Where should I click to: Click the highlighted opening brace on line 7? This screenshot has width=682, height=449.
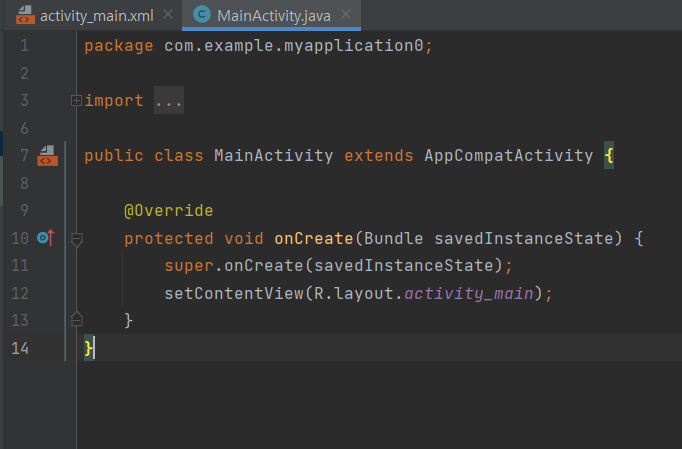pyautogui.click(x=609, y=155)
